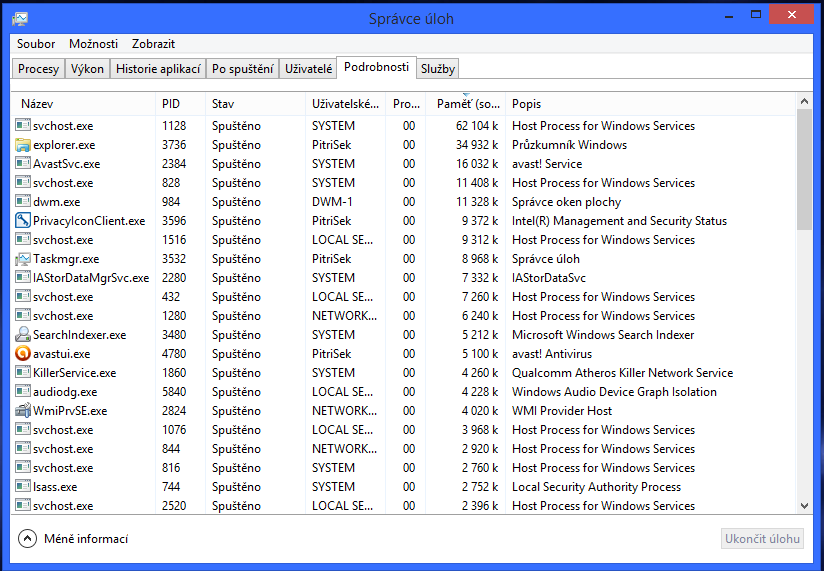Select the audiodg.exe process name
Image resolution: width=824 pixels, height=571 pixels.
[x=65, y=391]
